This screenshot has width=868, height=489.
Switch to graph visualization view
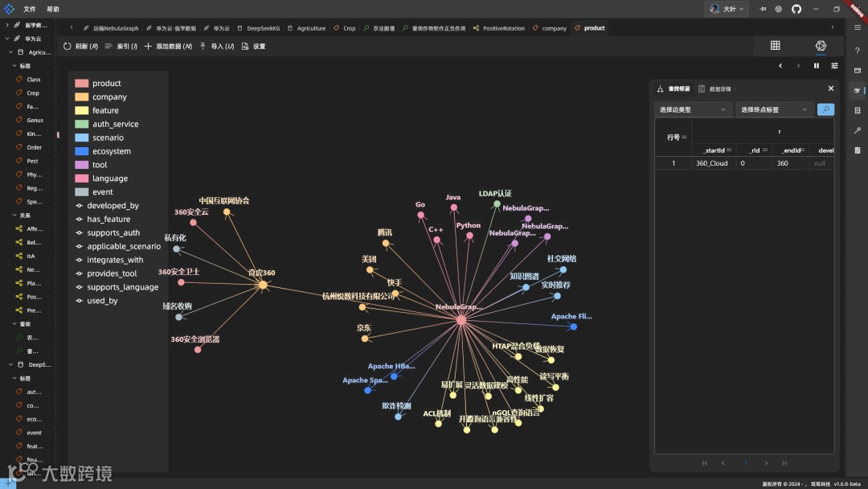coord(821,45)
